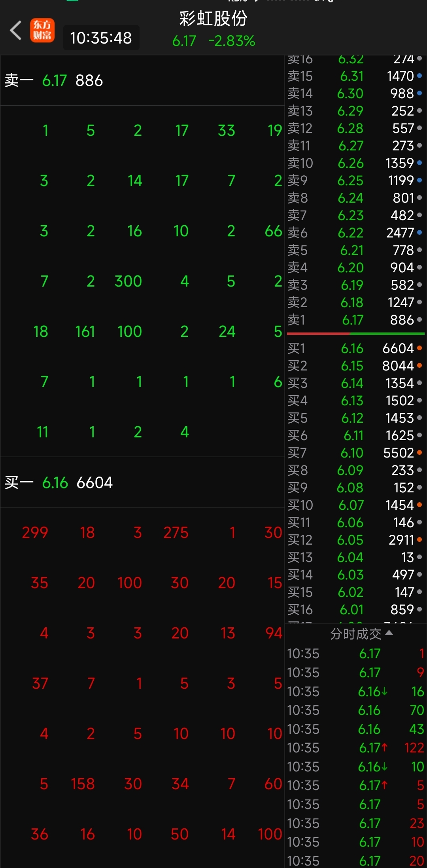427x868 pixels.
Task: Select the 买7 price 6.10
Action: 352,453
